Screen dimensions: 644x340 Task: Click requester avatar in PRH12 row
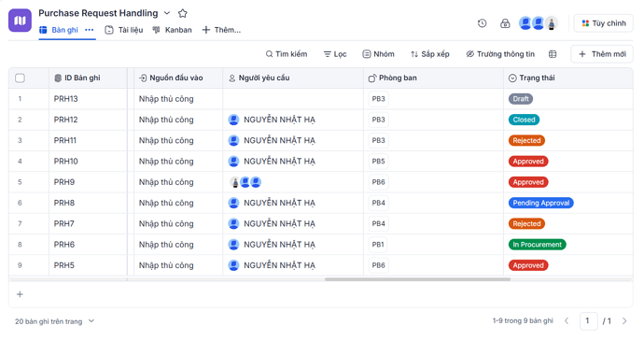233,120
